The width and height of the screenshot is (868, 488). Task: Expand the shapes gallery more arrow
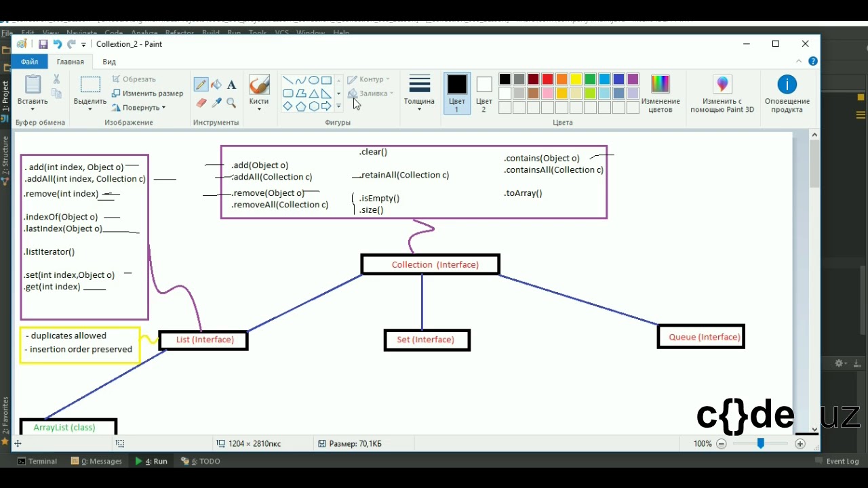click(x=339, y=106)
